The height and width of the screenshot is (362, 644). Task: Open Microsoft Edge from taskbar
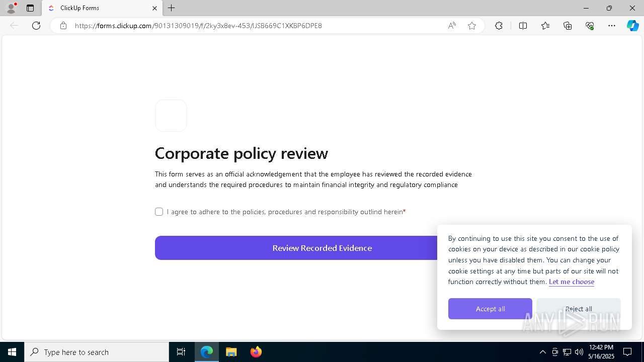(207, 352)
